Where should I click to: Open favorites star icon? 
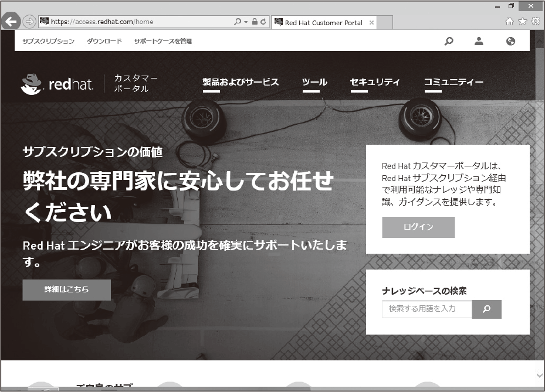click(x=522, y=22)
